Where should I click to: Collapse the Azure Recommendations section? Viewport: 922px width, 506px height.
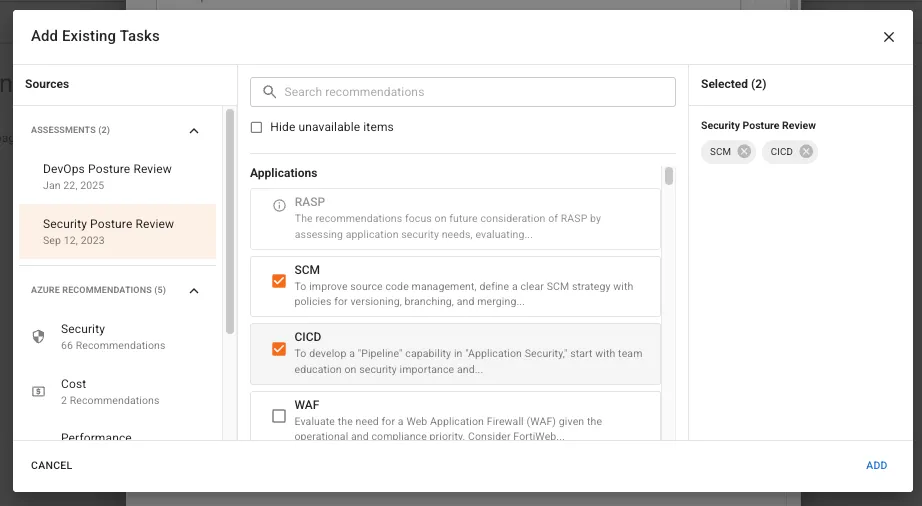click(x=194, y=290)
